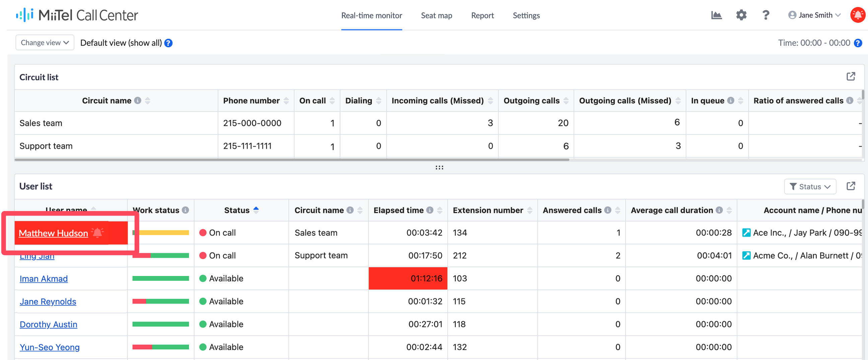Select the Support team circuit row name
The width and height of the screenshot is (868, 360).
click(x=46, y=146)
